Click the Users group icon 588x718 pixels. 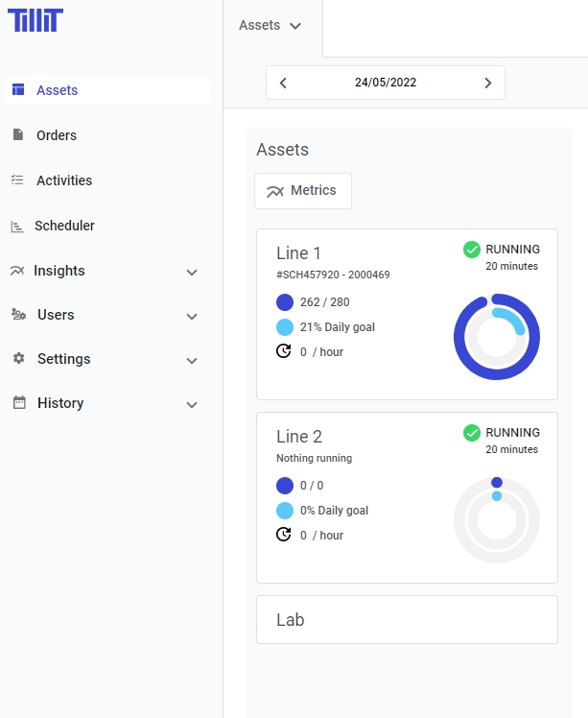click(x=18, y=315)
